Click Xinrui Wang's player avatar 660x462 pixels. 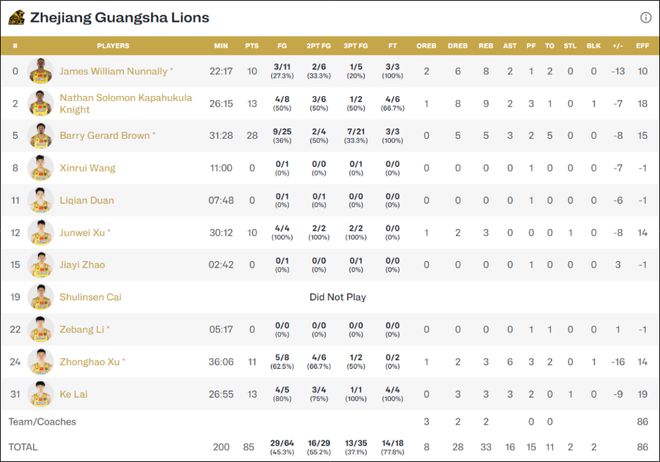tap(41, 168)
